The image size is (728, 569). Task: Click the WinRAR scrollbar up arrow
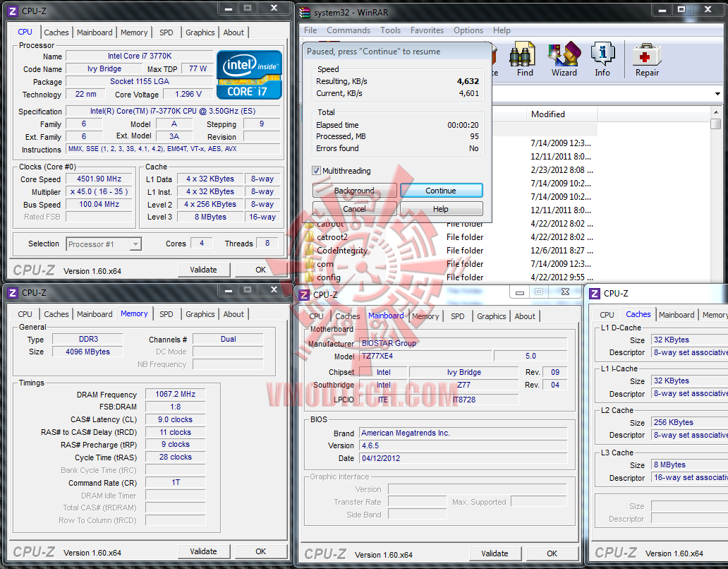tap(715, 112)
